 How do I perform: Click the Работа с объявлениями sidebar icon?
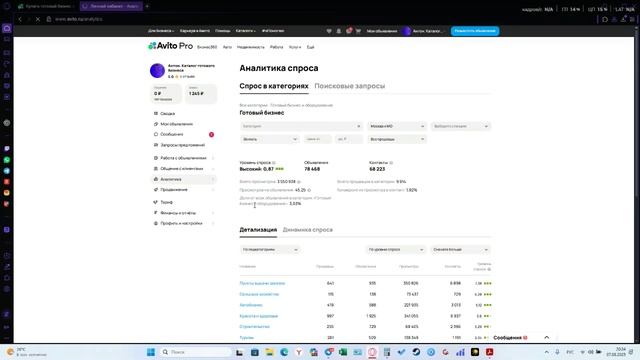[156, 158]
